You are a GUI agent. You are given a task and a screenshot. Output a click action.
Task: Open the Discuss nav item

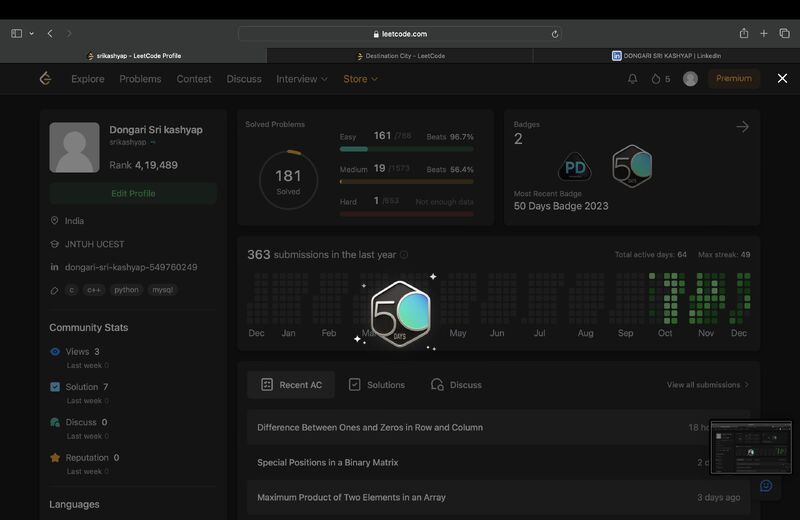coord(244,79)
